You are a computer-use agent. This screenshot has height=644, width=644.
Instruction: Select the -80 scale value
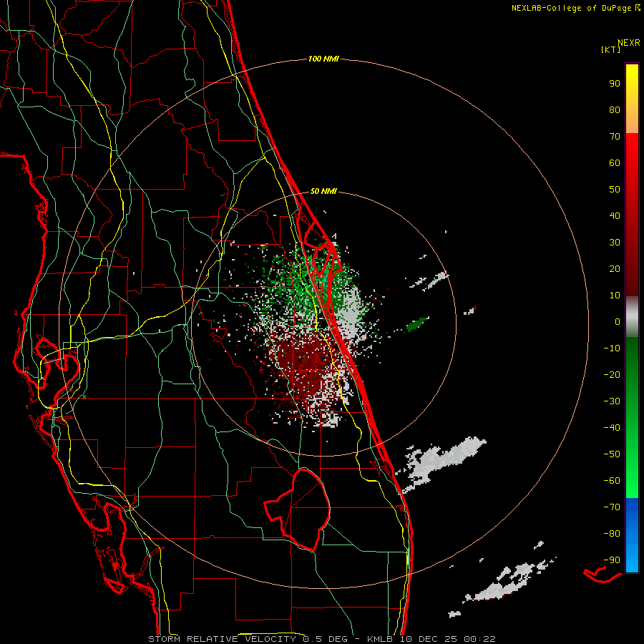tap(612, 534)
